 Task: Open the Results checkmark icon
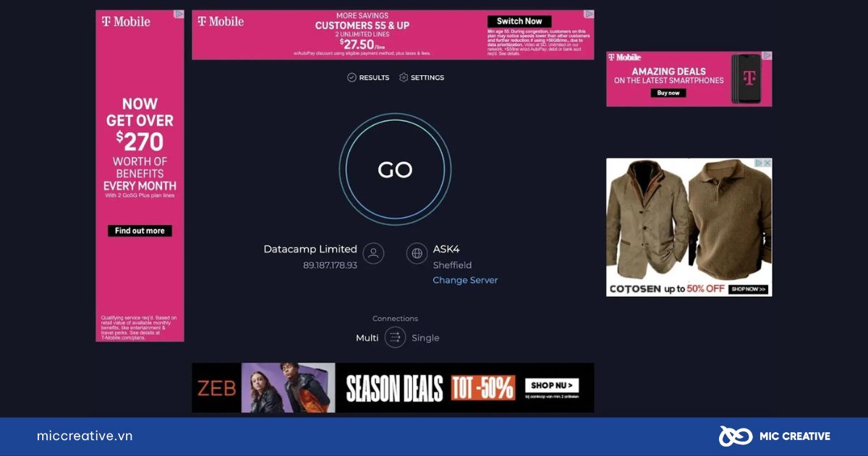(x=352, y=77)
